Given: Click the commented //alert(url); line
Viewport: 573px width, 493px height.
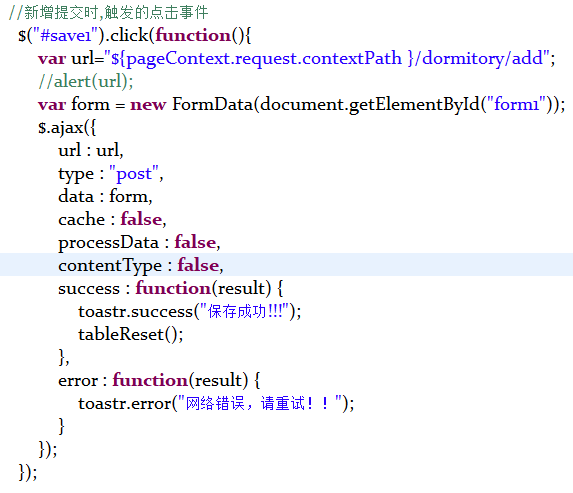Looking at the screenshot, I should click(x=86, y=81).
